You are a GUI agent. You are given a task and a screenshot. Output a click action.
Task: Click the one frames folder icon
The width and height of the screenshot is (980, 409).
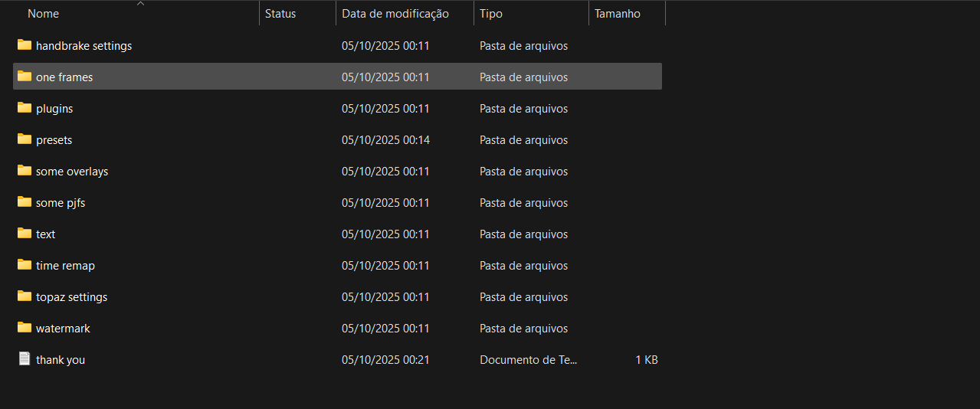[25, 77]
